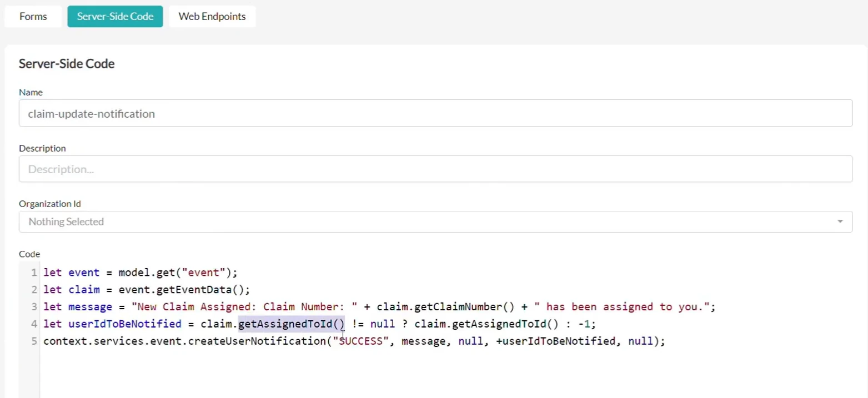Click the Organization Id dropdown caret arrow
The width and height of the screenshot is (868, 398).
pos(840,221)
